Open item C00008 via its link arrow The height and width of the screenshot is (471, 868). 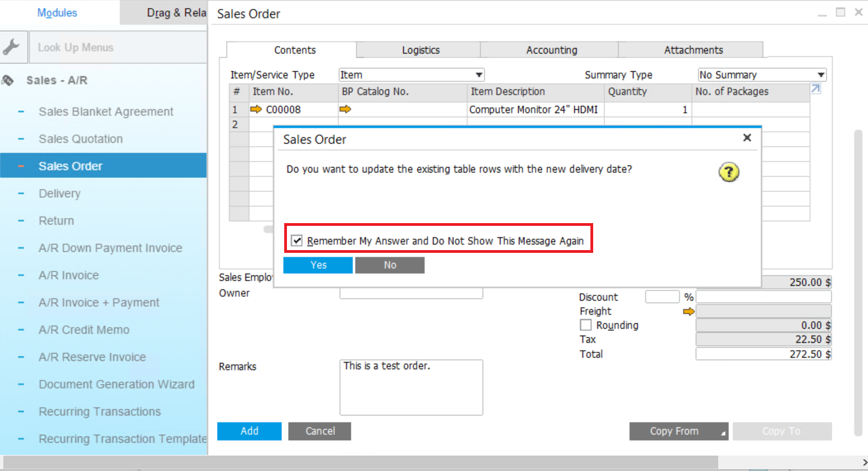pyautogui.click(x=256, y=109)
